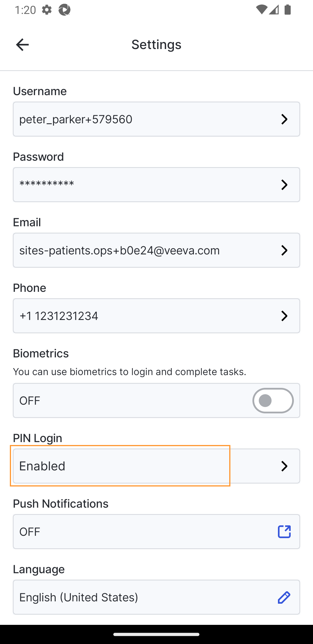This screenshot has height=644, width=313.
Task: Tap the Wi-Fi signal status icon
Action: tap(261, 10)
